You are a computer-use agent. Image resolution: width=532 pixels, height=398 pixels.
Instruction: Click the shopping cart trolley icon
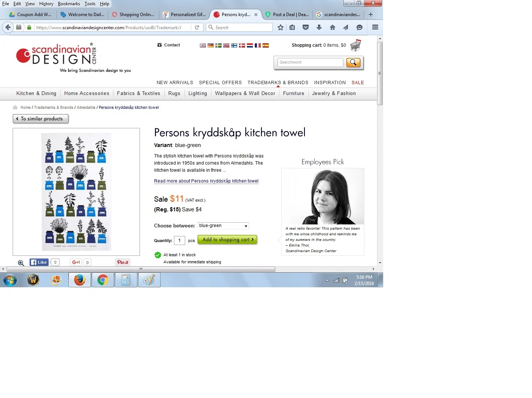355,45
